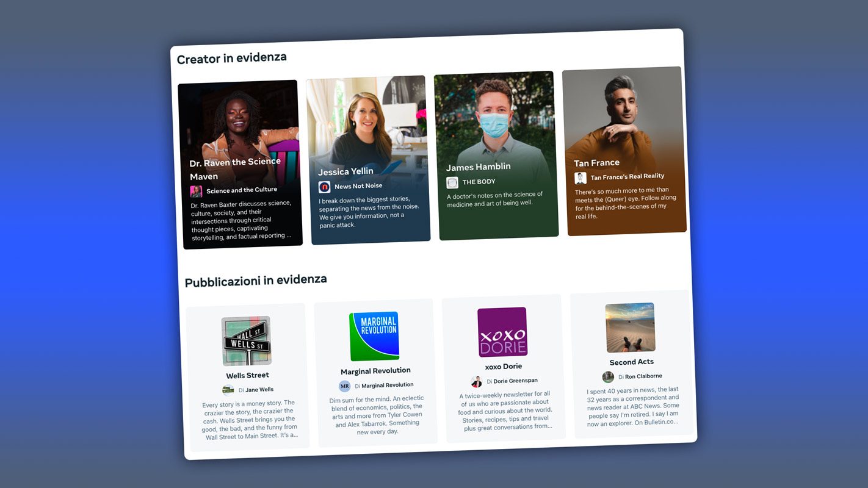Select Dr. Raven the Science Maven name
Image resolution: width=868 pixels, height=488 pixels.
pos(235,169)
